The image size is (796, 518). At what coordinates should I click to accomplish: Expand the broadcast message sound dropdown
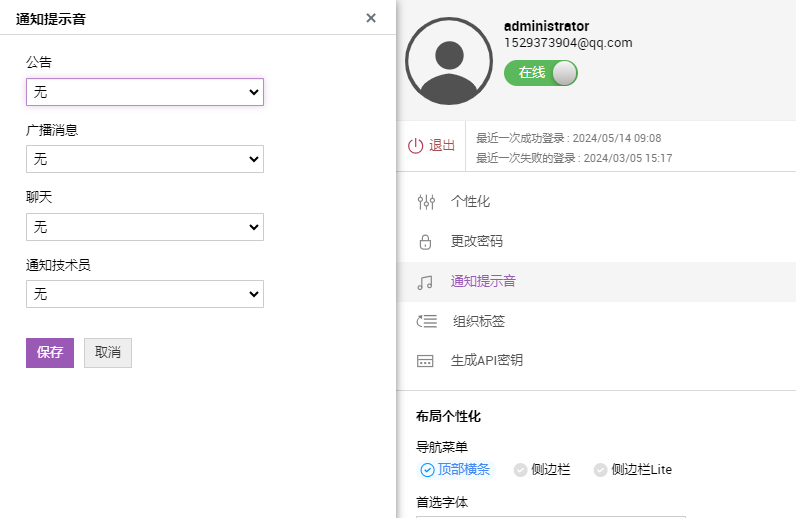145,159
